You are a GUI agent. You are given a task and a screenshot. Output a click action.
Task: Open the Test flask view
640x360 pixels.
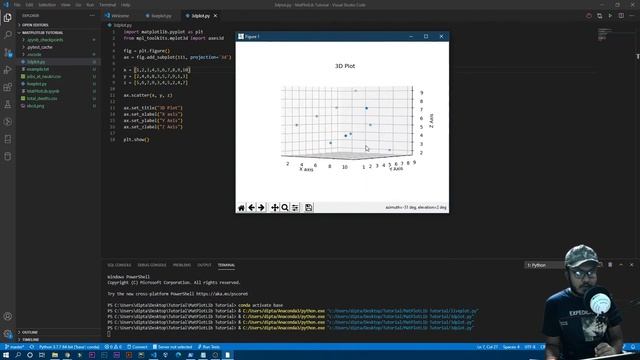tap(8, 104)
